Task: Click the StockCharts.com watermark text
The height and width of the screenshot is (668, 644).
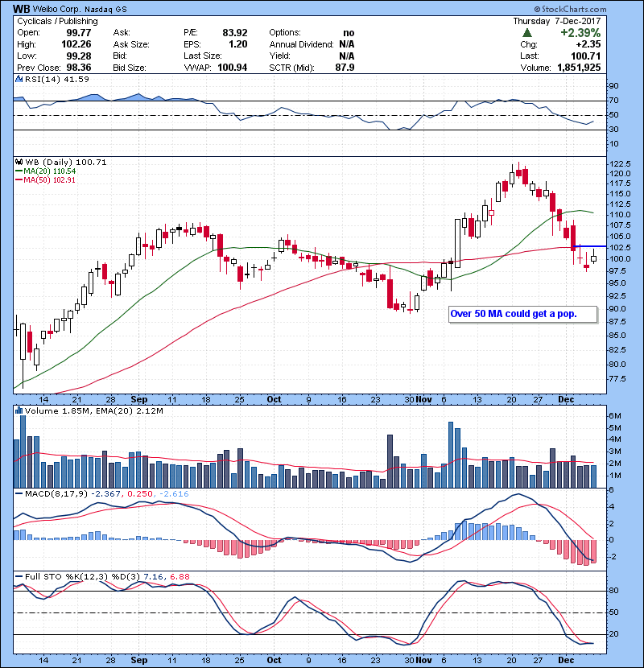Action: [x=570, y=9]
